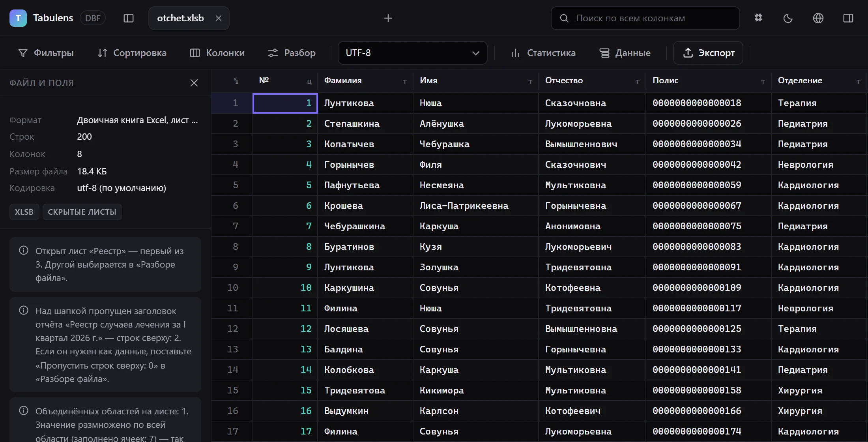Select the cell Лиса-Патрикеевна

pyautogui.click(x=476, y=206)
